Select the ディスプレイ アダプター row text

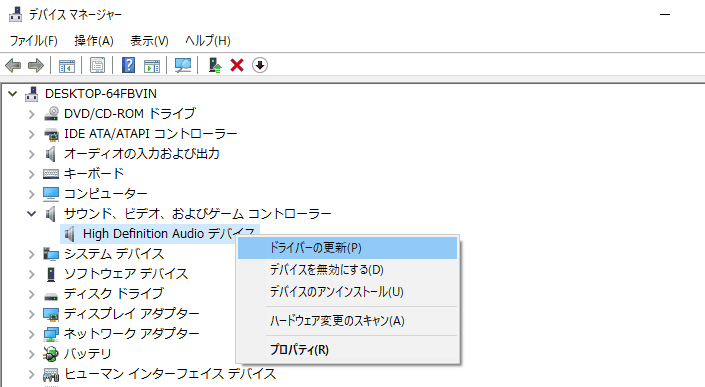131,314
